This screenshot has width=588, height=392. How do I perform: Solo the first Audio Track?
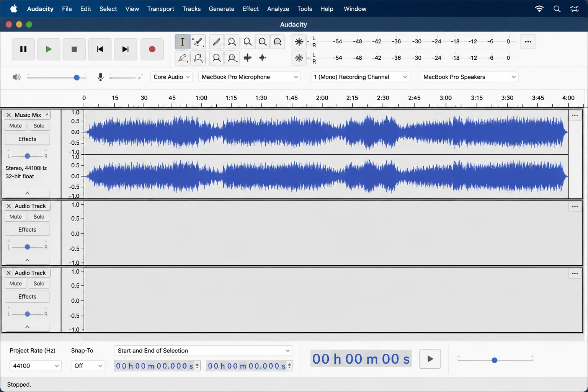[x=39, y=217]
